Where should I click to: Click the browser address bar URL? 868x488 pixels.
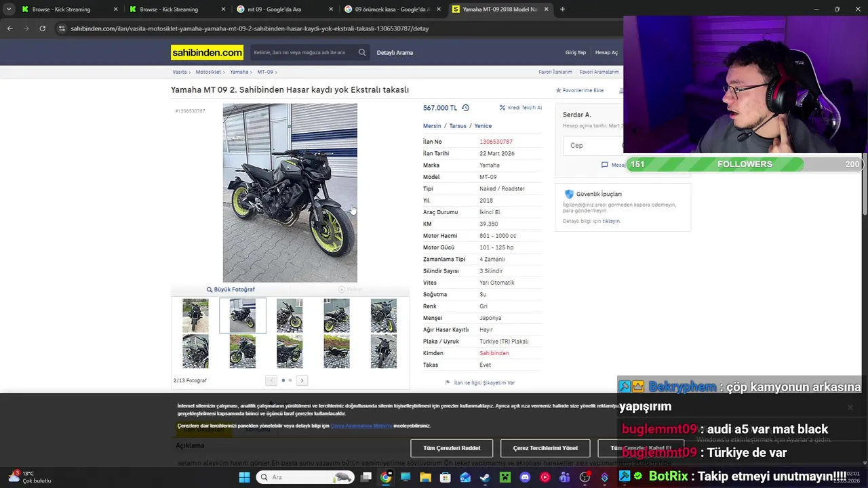pos(250,28)
